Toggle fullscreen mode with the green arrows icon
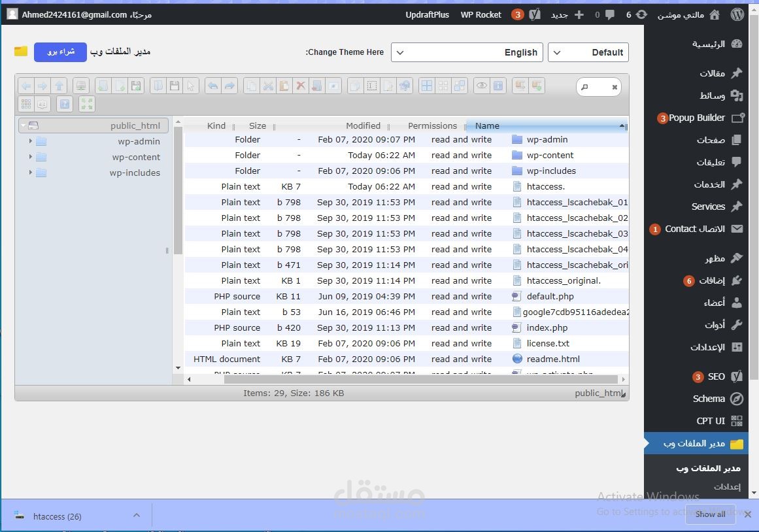759x532 pixels. click(87, 104)
